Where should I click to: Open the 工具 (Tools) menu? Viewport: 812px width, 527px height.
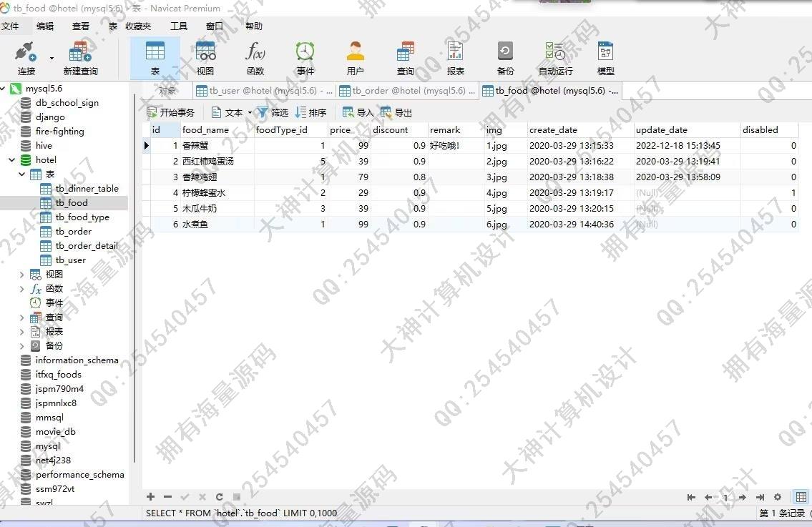coord(178,26)
